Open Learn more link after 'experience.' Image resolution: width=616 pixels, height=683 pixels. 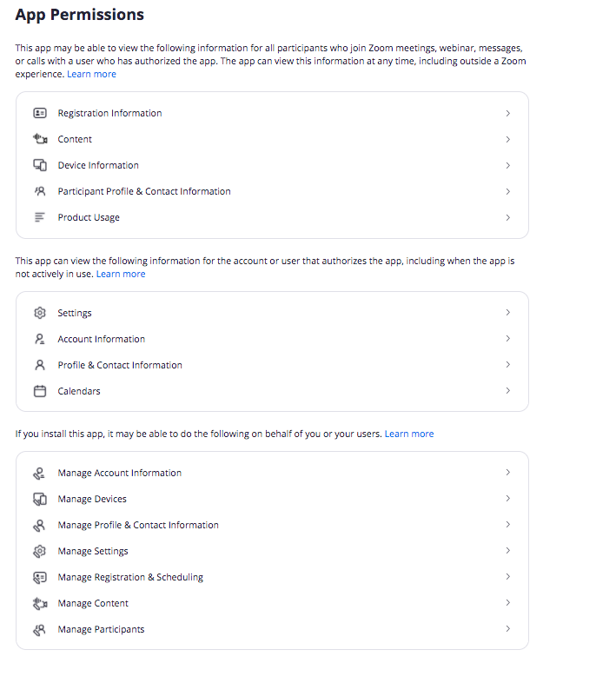point(91,74)
